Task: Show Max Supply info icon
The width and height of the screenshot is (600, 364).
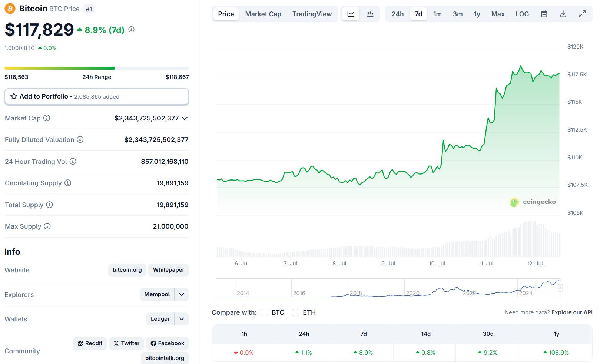Action: pos(47,226)
